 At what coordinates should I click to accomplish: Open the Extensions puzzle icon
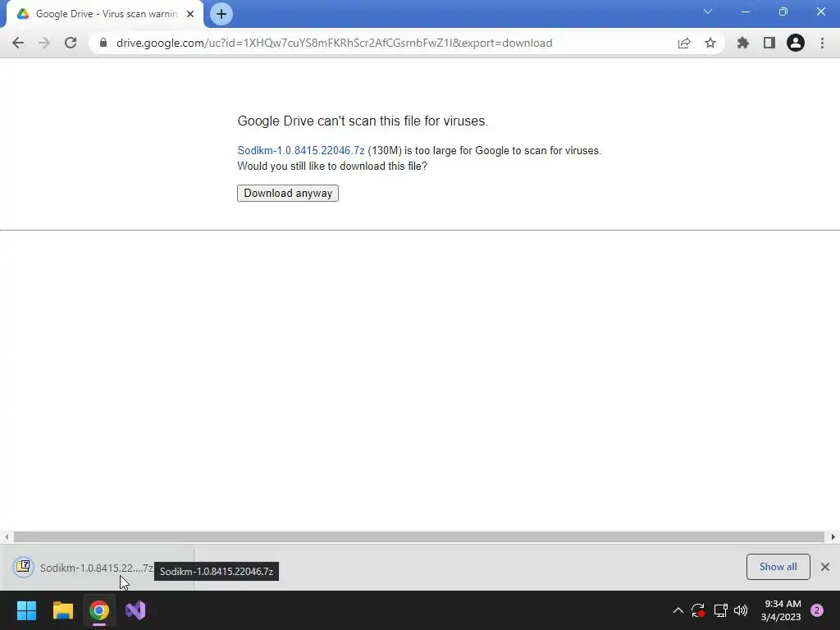point(742,43)
